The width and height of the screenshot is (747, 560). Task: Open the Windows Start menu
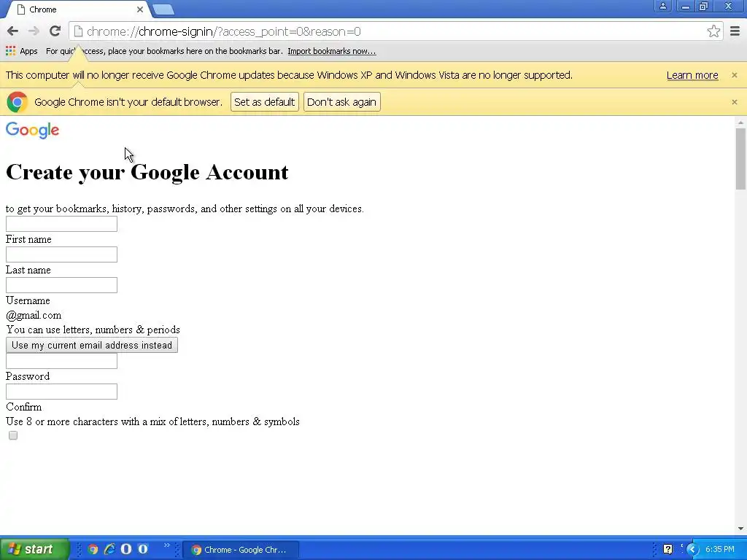tap(34, 549)
